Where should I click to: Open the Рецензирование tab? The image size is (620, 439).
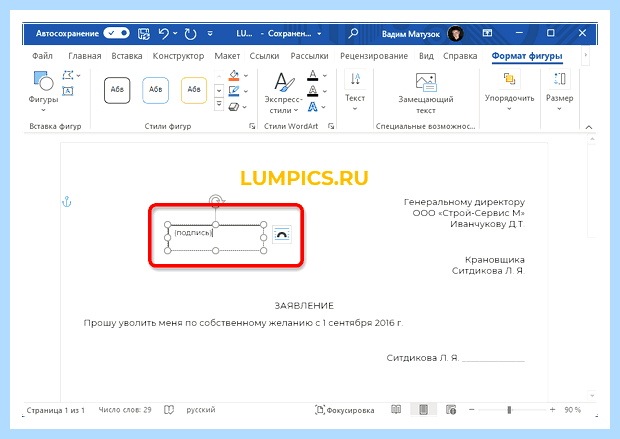(374, 56)
